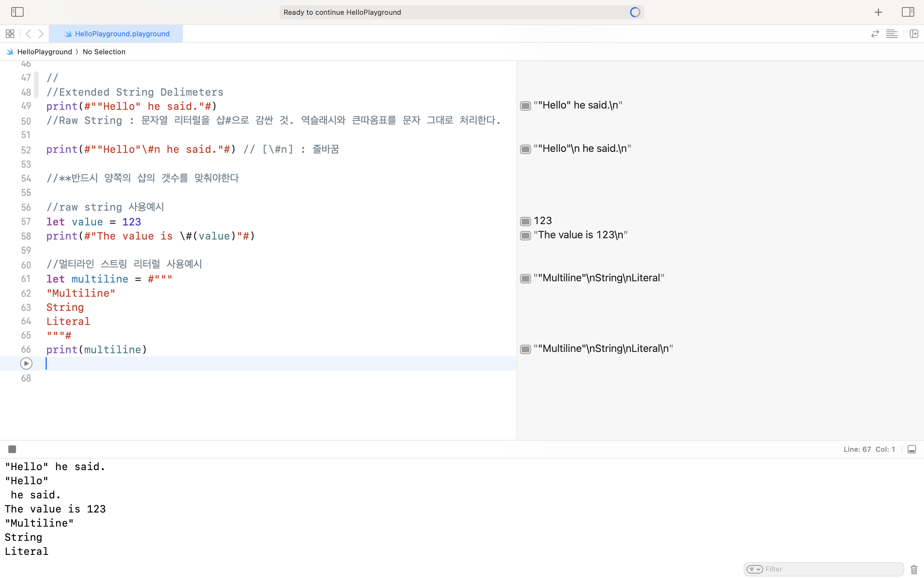Open the related items grid menu
Screen dimensions: 924x578
click(x=10, y=34)
